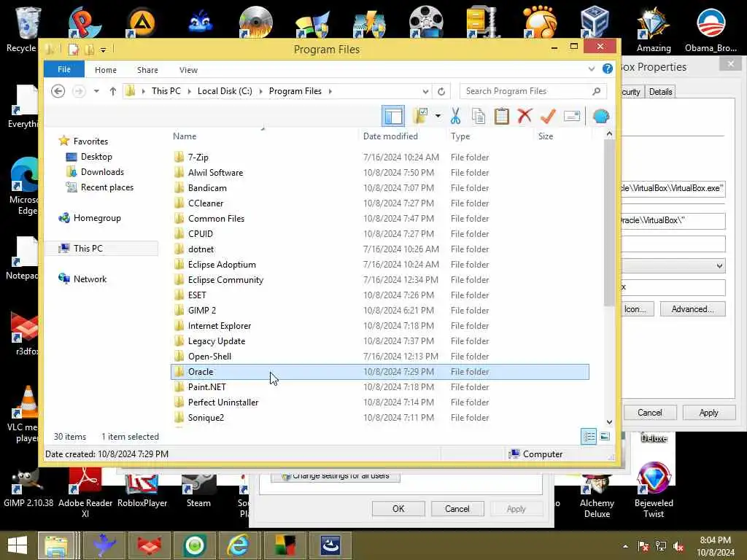Click the Copy icon in toolbar

tap(479, 116)
